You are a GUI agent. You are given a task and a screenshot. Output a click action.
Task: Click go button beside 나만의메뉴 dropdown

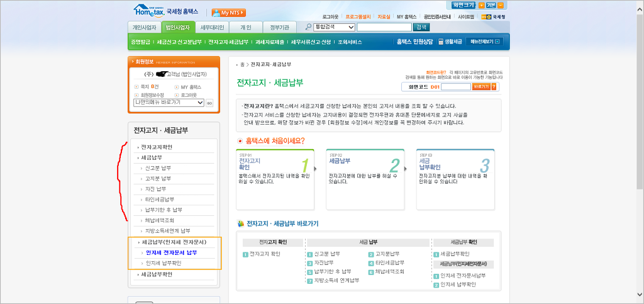point(209,103)
